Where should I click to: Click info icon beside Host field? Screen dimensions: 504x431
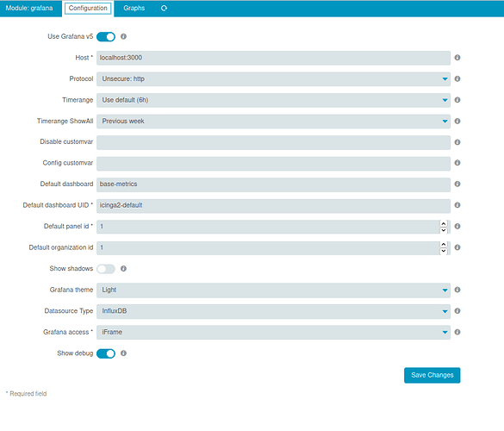tap(457, 58)
